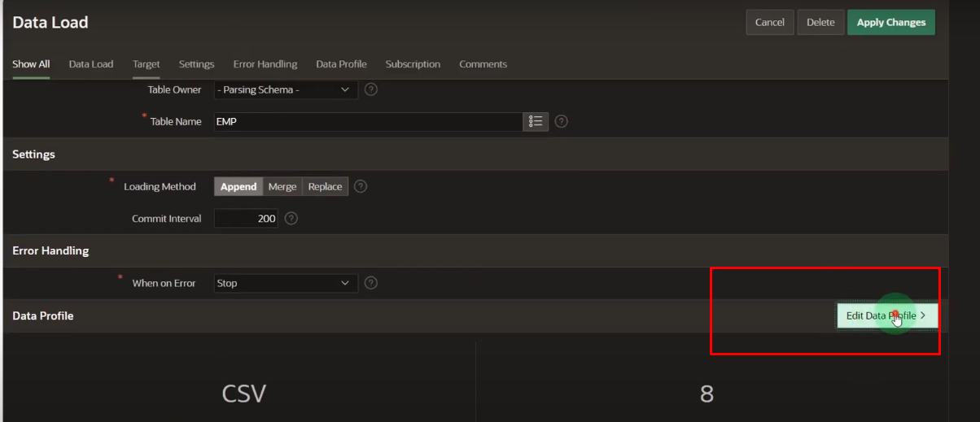Click Apply Changes button
Screen dimensions: 980x422
click(891, 22)
